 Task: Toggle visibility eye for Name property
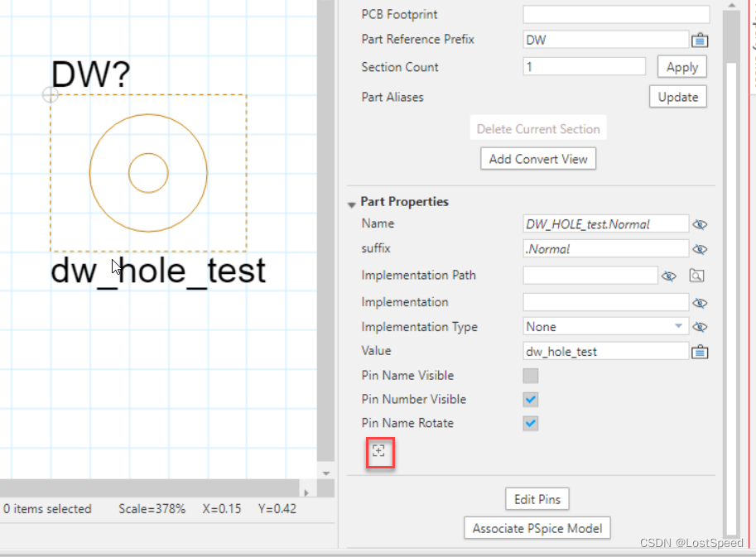click(x=700, y=224)
